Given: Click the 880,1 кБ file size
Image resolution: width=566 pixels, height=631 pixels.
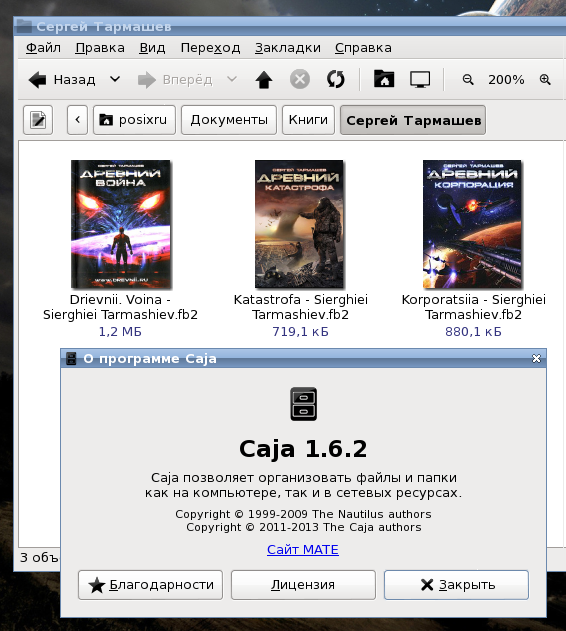Looking at the screenshot, I should pos(473,332).
